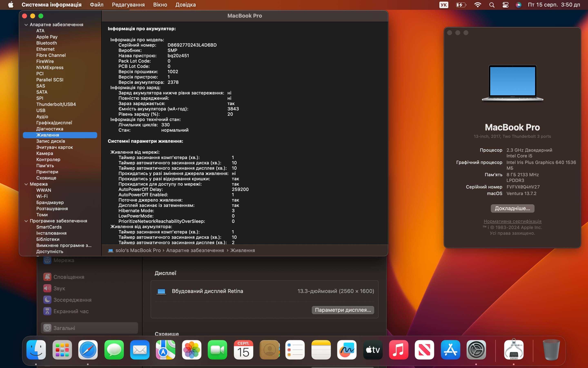Open Spotlight search in menu bar
The image size is (588, 368).
pyautogui.click(x=492, y=5)
